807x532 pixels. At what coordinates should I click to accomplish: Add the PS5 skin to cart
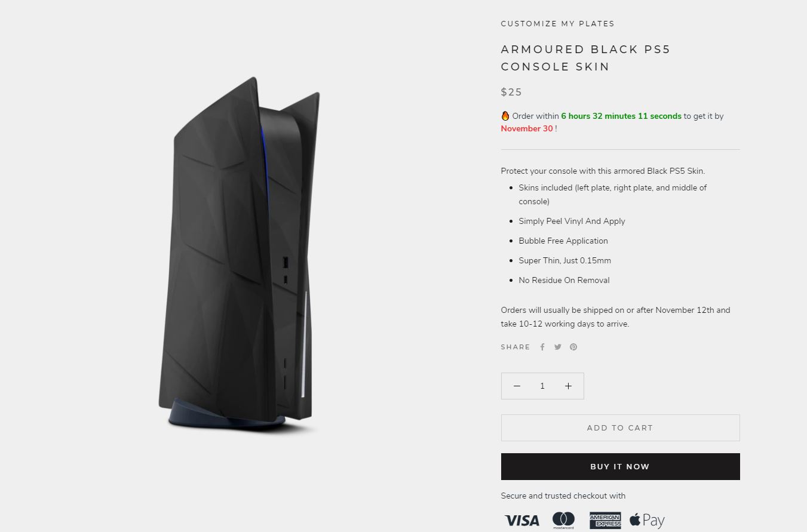pos(620,428)
